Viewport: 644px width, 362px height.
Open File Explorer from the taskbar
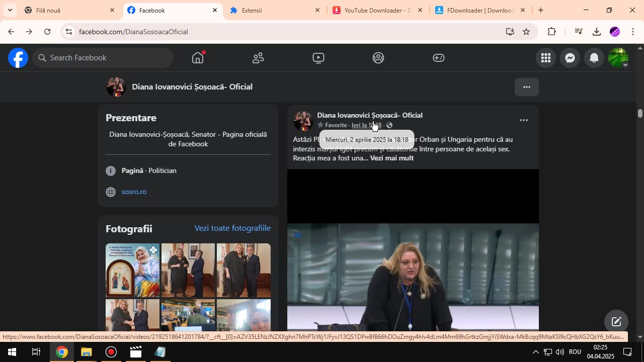tap(87, 352)
